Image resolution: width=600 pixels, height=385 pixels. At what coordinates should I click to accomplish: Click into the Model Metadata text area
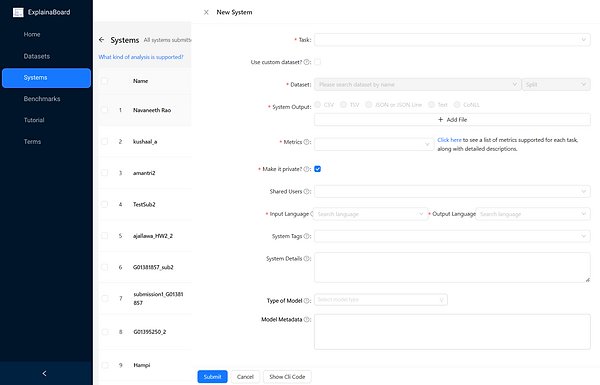pyautogui.click(x=452, y=332)
